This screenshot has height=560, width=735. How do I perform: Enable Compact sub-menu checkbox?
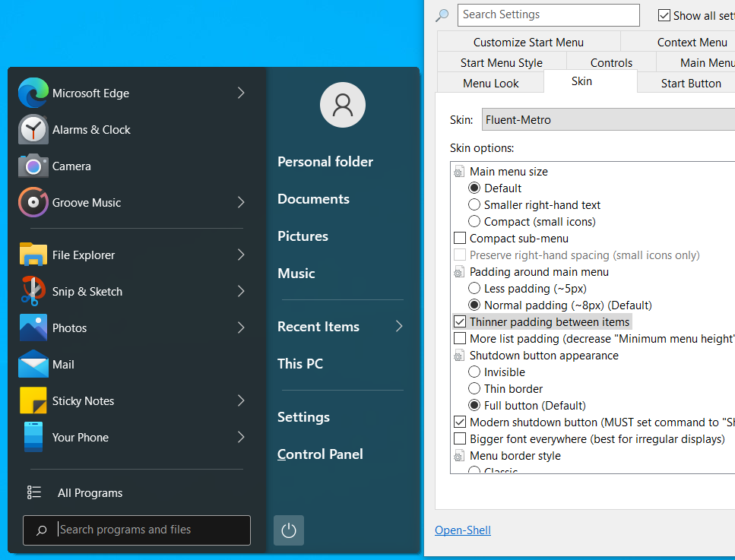[x=460, y=238]
